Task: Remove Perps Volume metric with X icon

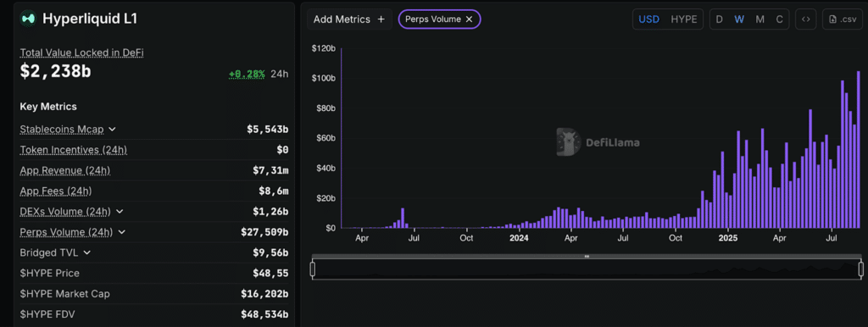Action: tap(469, 19)
